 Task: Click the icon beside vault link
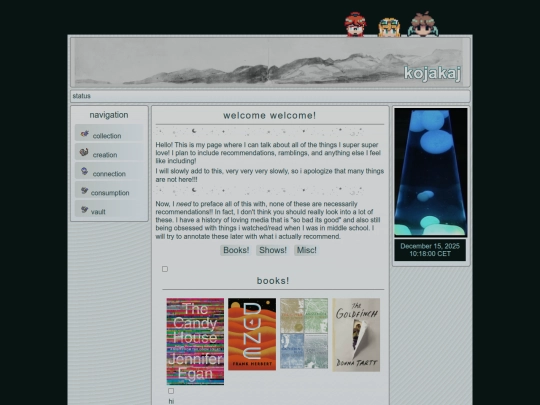pyautogui.click(x=84, y=209)
